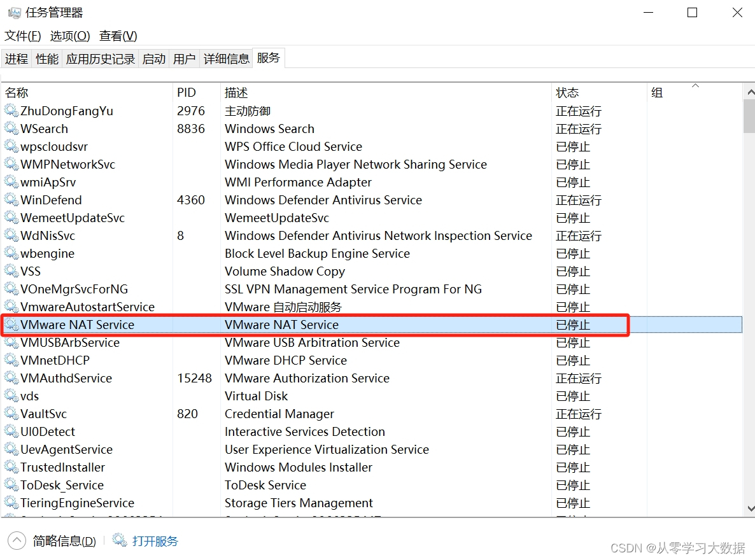Click the gear icon beside ZhuDongFangYu
755x560 pixels.
pyautogui.click(x=11, y=111)
